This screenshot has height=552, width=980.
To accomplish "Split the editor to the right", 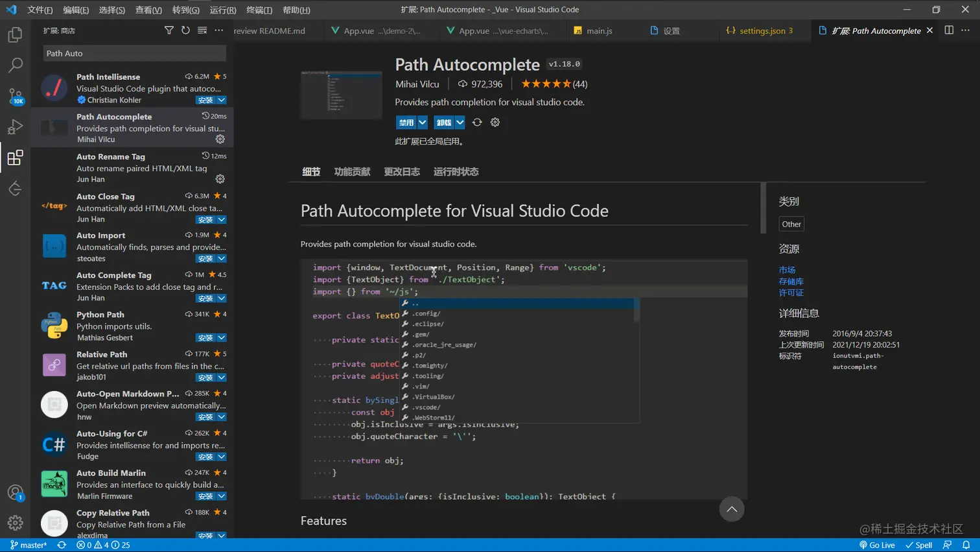I will coord(949,30).
